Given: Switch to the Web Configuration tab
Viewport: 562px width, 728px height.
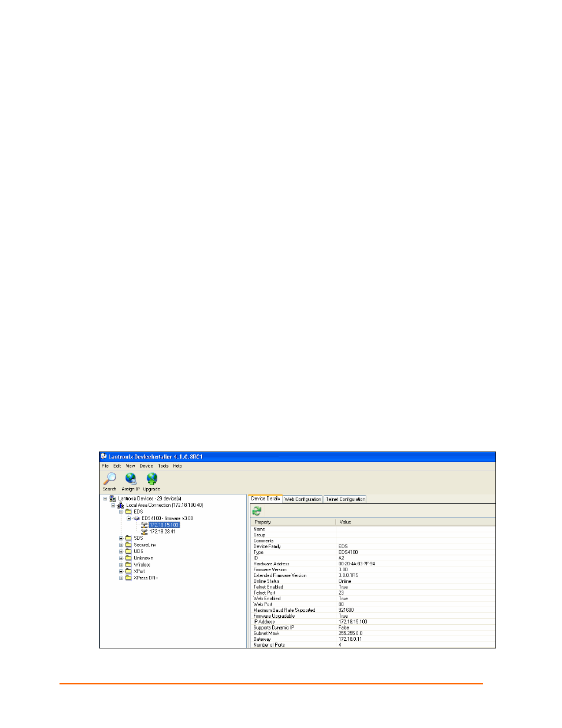Looking at the screenshot, I should pyautogui.click(x=303, y=499).
